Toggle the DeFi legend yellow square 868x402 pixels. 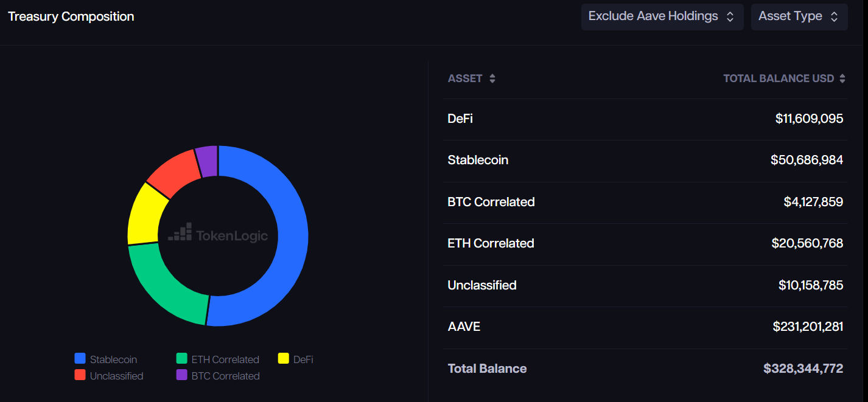pyautogui.click(x=283, y=359)
